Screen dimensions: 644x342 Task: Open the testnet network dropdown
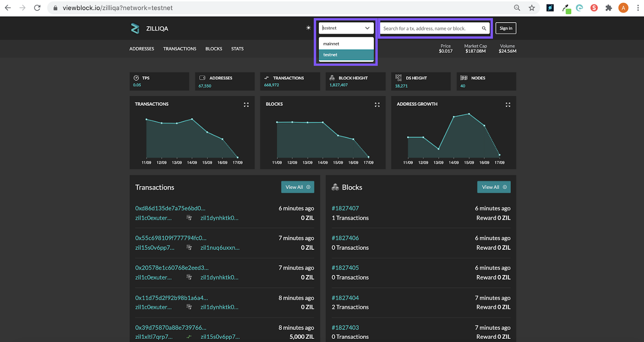coord(346,28)
